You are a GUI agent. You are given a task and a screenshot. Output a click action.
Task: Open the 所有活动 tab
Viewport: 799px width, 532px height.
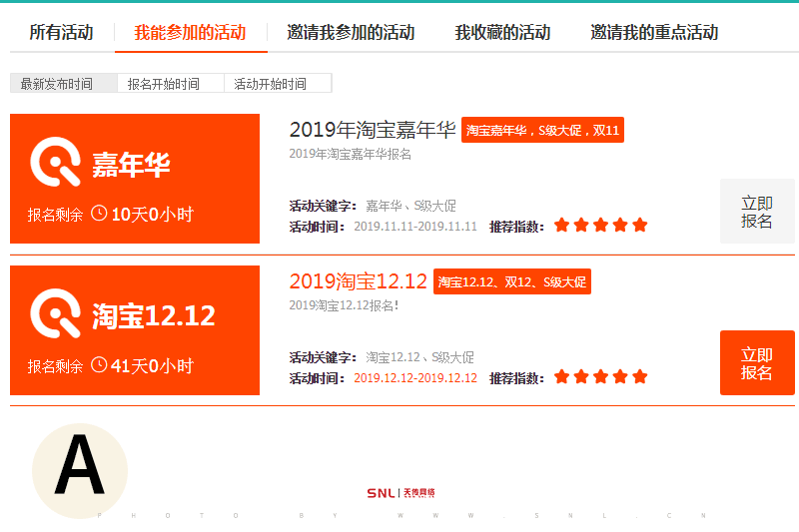click(61, 33)
